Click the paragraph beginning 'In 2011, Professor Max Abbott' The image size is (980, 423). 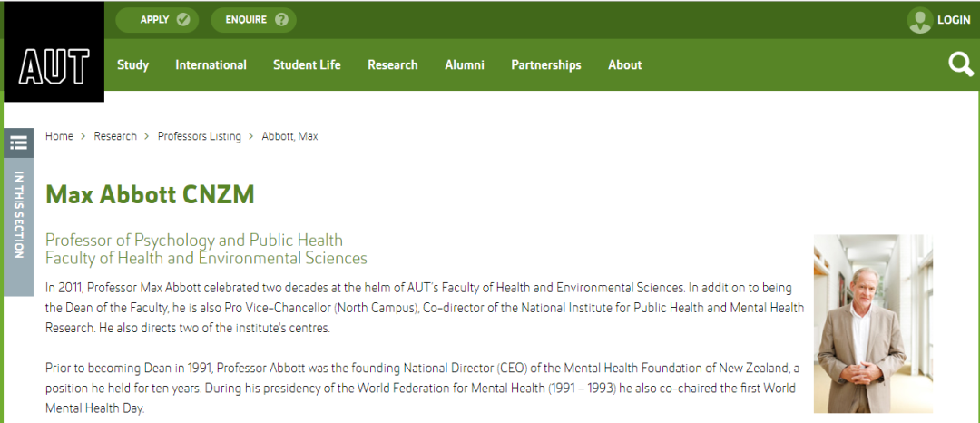(425, 308)
